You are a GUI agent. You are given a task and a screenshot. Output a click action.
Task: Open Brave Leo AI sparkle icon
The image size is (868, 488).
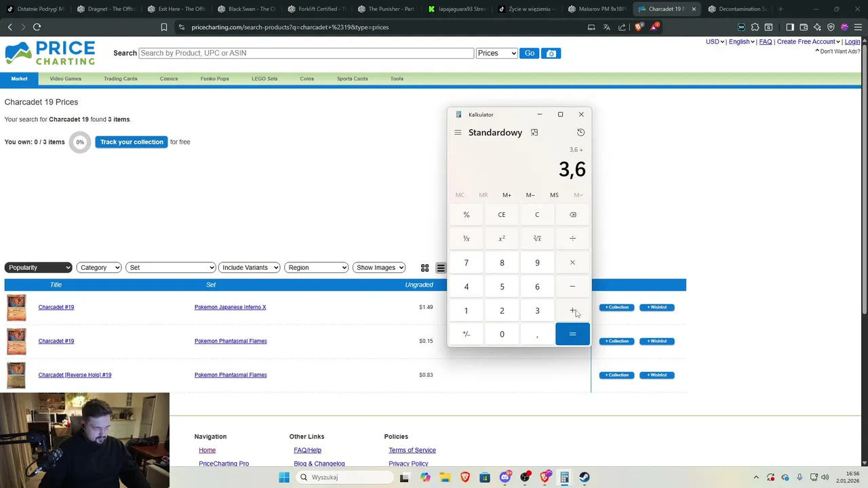pyautogui.click(x=817, y=27)
